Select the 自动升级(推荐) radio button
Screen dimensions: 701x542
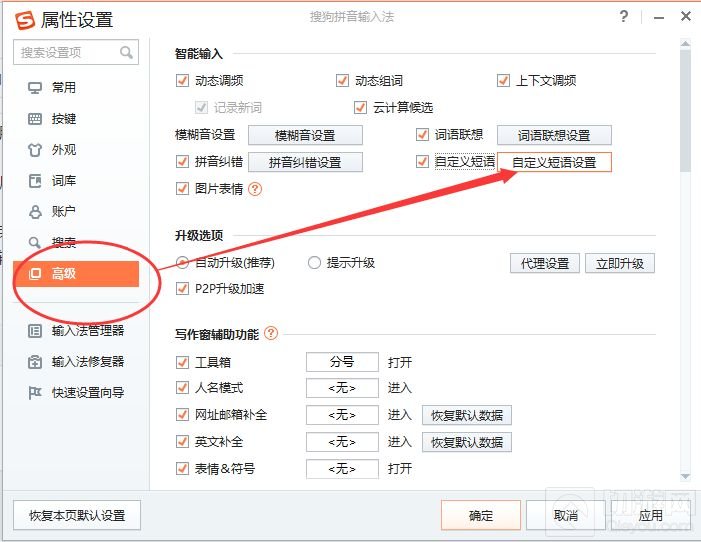point(182,263)
